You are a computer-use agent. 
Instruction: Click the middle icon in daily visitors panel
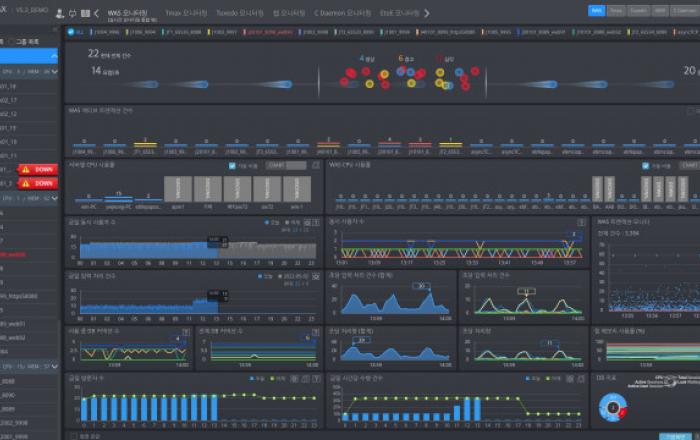[x=305, y=379]
